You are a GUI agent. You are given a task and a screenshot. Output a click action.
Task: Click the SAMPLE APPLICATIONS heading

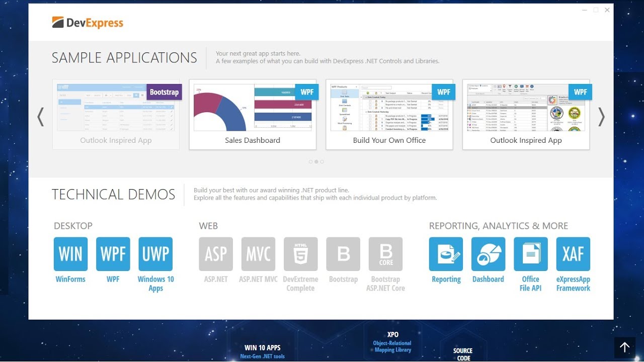point(124,58)
